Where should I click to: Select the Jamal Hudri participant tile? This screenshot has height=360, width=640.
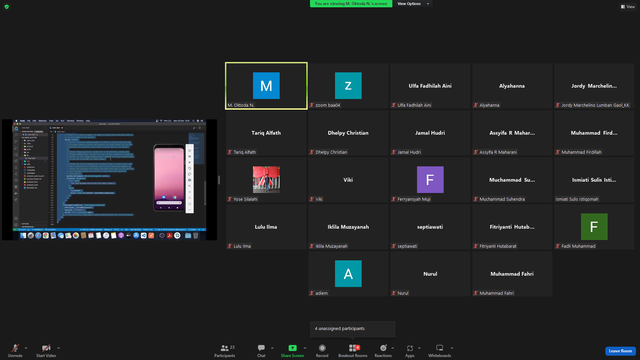point(430,133)
